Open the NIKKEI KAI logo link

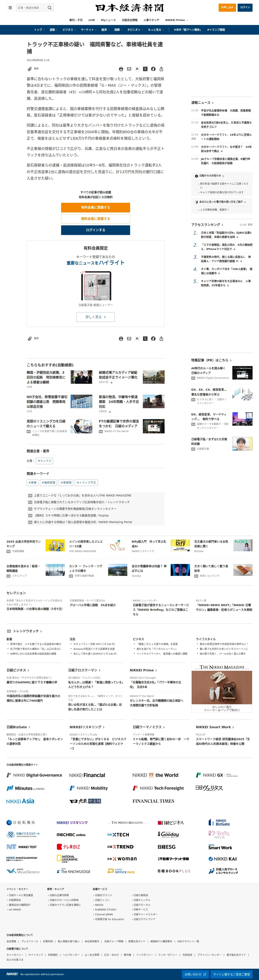pos(222,859)
